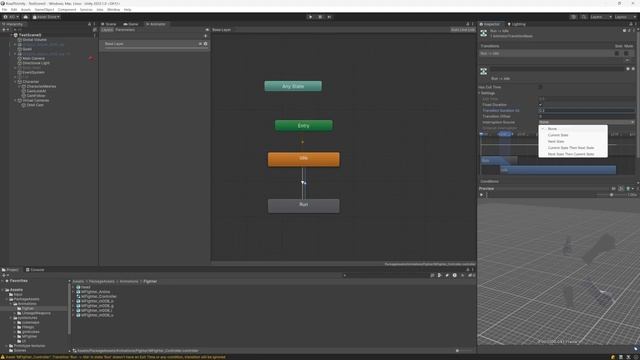Click the Animations breadcrumb in Project path
This screenshot has width=640, height=360.
point(129,281)
